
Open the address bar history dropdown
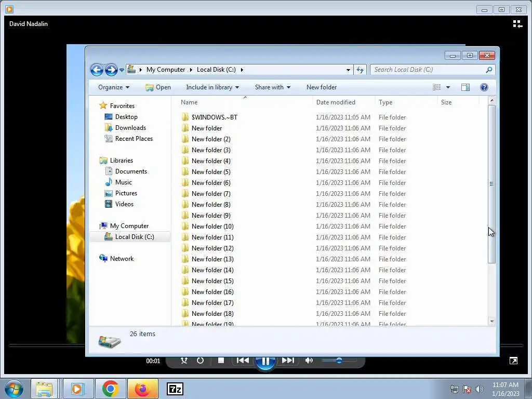[x=348, y=70]
